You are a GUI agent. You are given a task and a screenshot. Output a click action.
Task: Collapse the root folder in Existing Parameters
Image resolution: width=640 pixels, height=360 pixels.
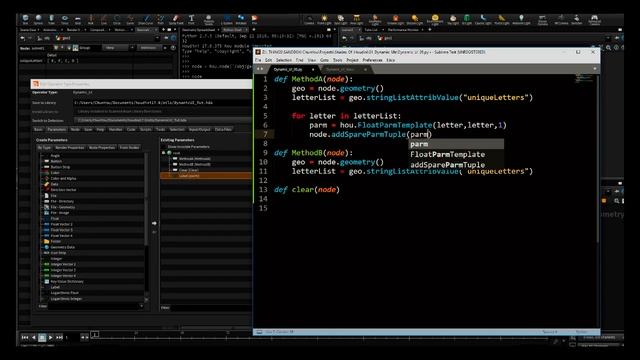(x=163, y=153)
